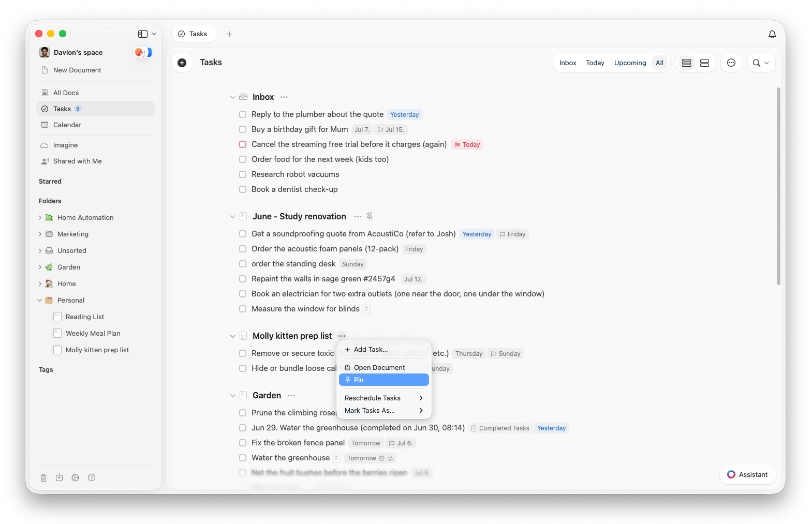812x524 pixels.
Task: Click the Today flag on streaming trial task
Action: (467, 145)
